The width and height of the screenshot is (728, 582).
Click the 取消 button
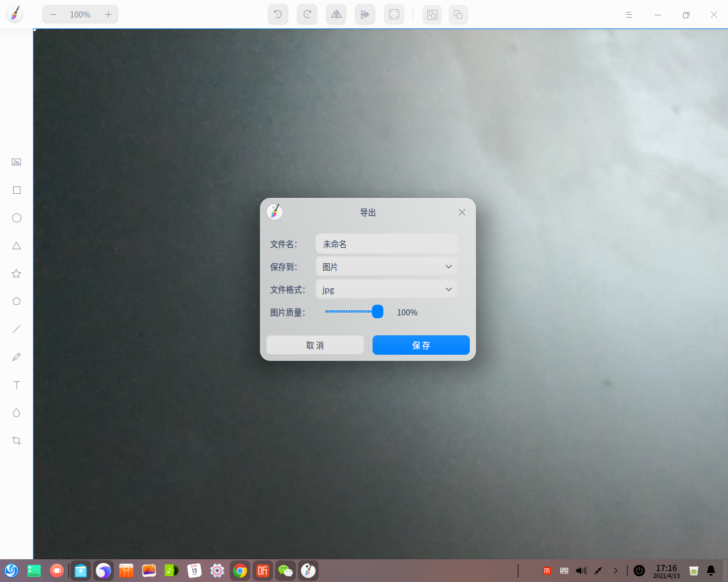pos(315,345)
